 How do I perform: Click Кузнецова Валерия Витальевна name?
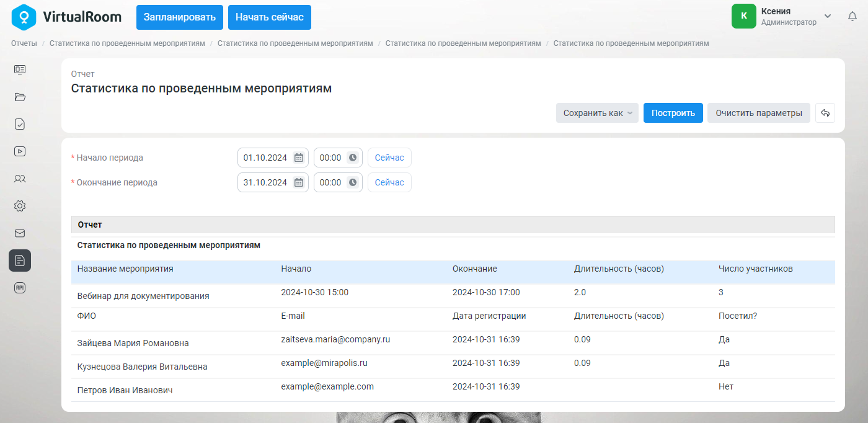coord(143,367)
